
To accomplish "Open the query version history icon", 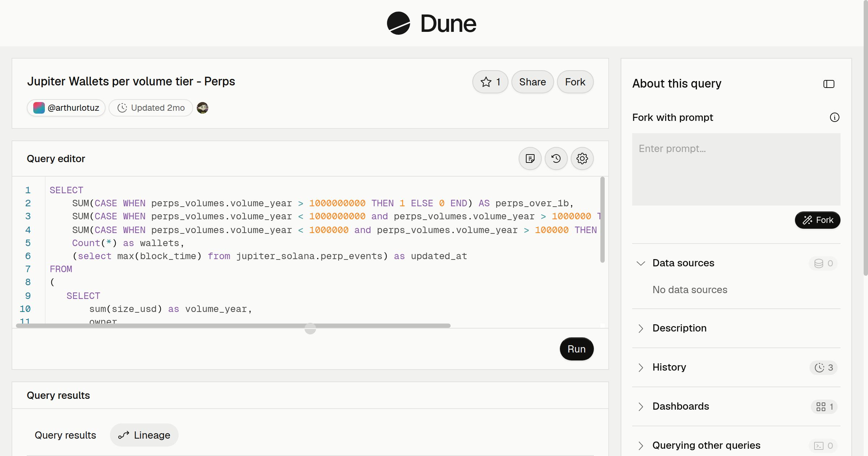I will (x=556, y=159).
